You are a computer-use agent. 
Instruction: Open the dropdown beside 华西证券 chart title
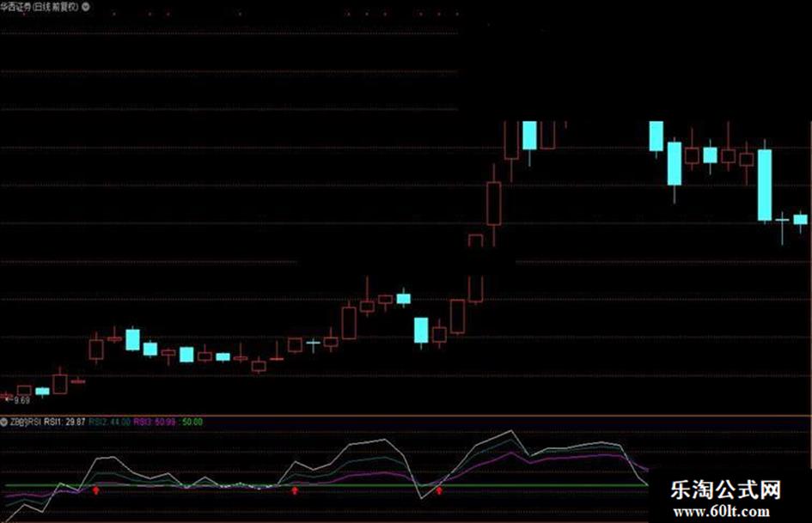point(85,7)
